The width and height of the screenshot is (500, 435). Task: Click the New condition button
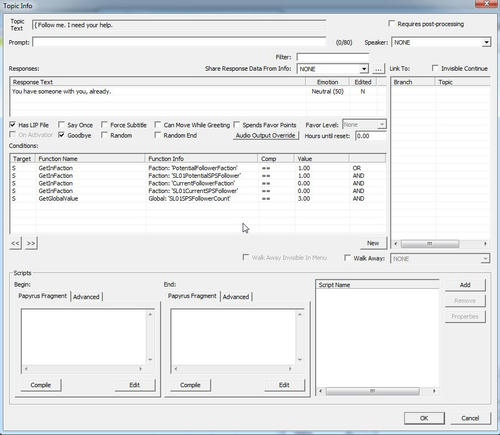click(373, 243)
